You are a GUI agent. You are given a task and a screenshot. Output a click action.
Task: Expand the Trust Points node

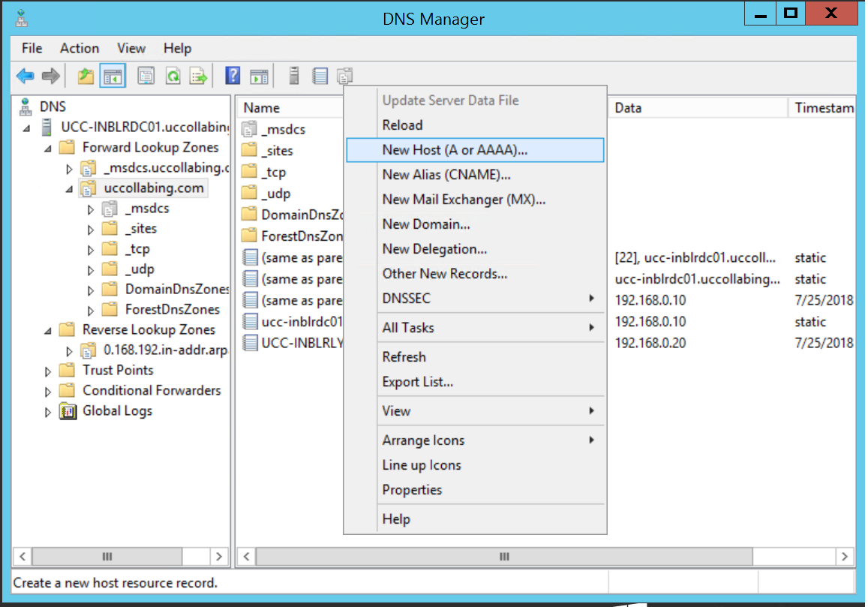coord(48,371)
